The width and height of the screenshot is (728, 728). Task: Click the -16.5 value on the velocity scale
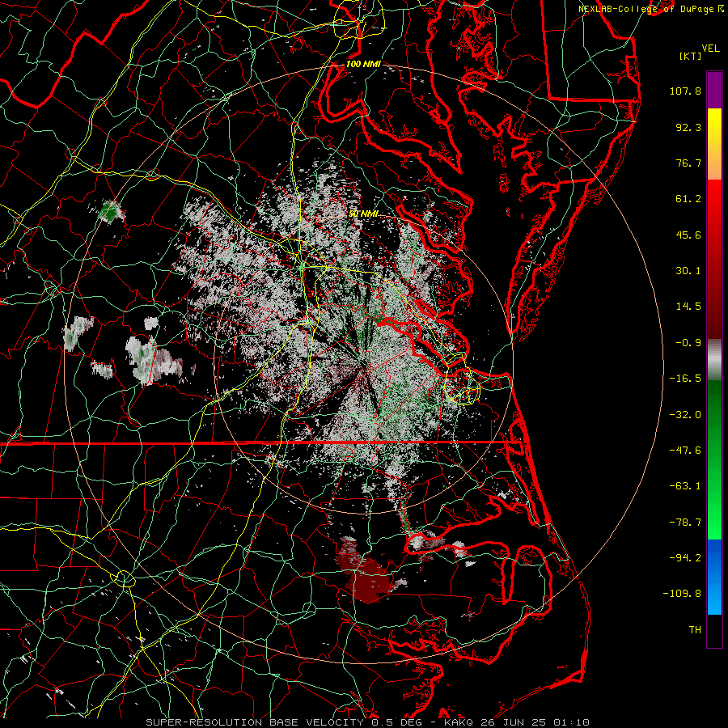click(685, 379)
